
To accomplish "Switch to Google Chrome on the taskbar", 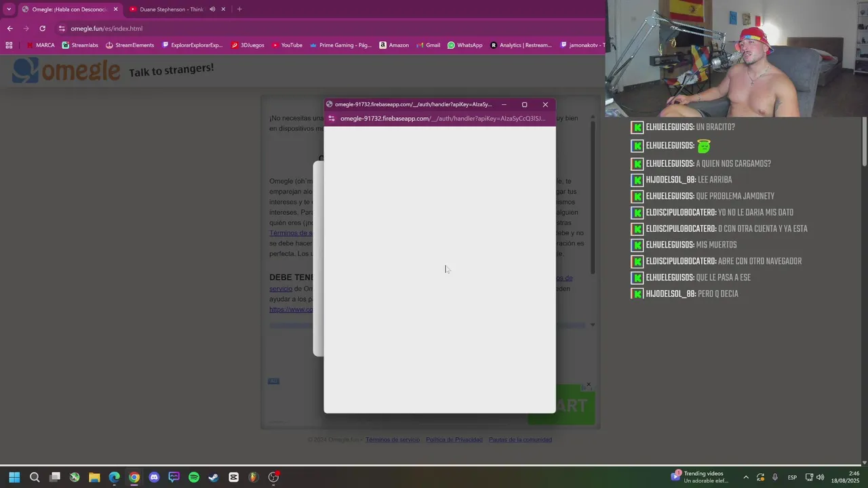I will click(x=134, y=477).
